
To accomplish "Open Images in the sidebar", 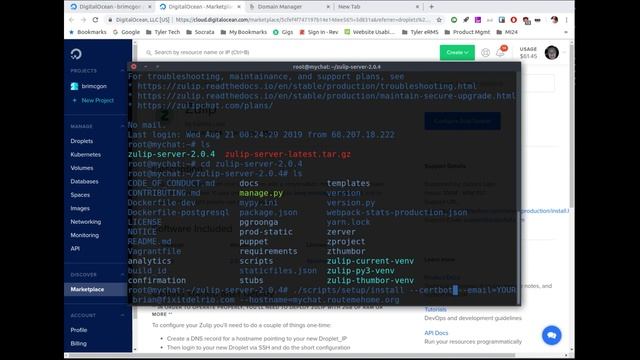I will pos(80,208).
